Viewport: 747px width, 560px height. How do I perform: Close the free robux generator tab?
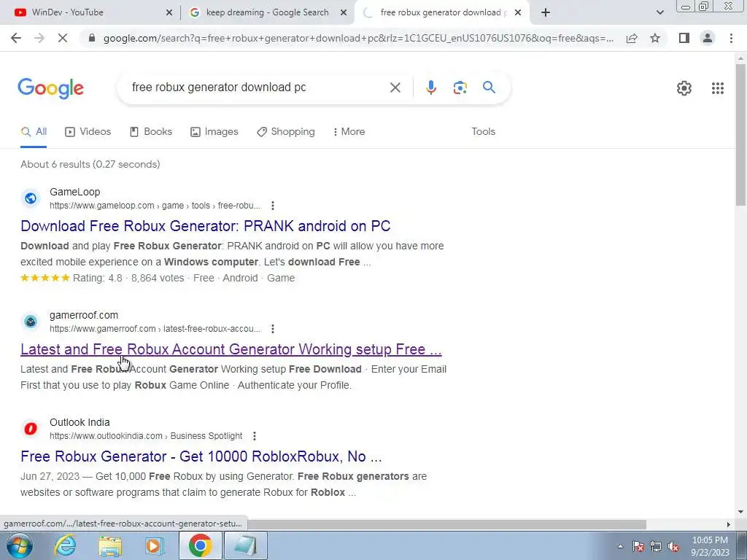pyautogui.click(x=519, y=13)
